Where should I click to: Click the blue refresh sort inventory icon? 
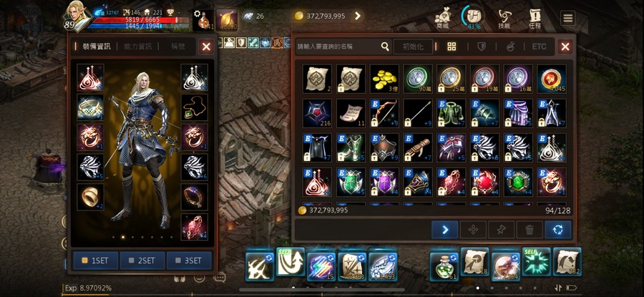pyautogui.click(x=558, y=230)
